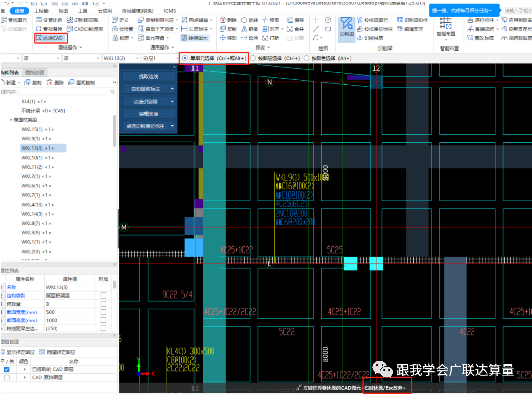Select 延伸 (Extend) tool

coord(250,38)
